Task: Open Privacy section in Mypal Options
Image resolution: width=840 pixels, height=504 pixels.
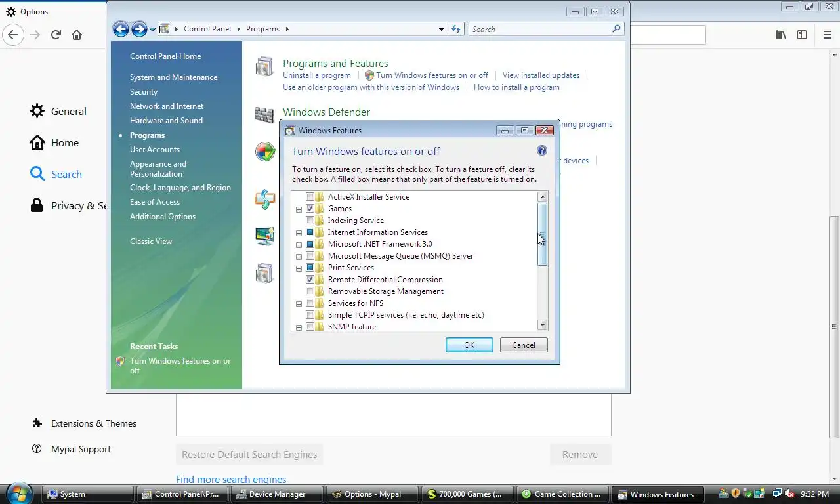Action: coord(68,205)
